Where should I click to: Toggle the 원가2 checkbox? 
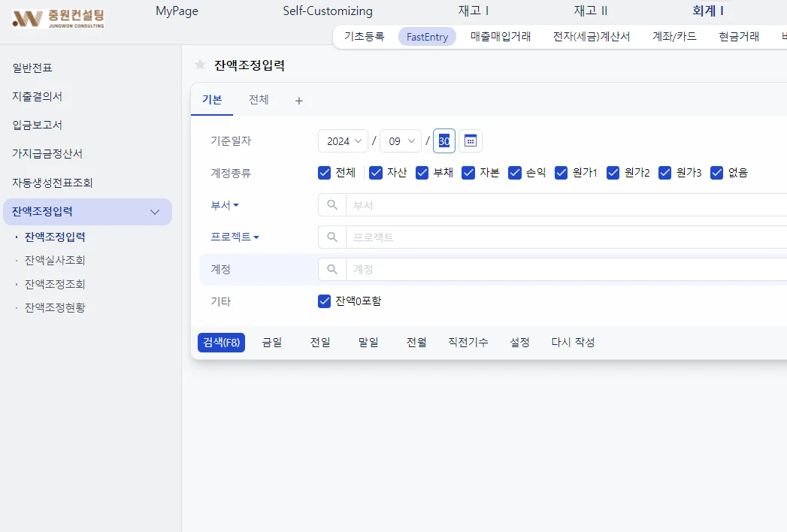pos(613,173)
